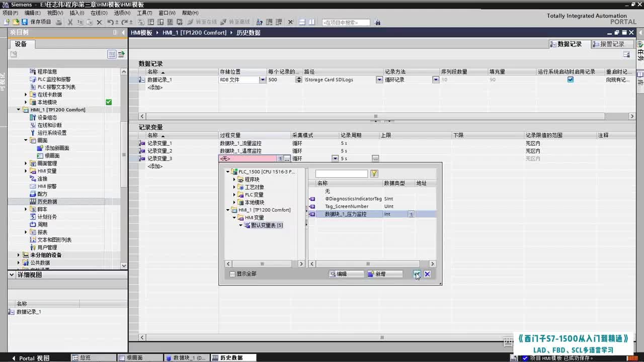Click the stepper for records count 500
This screenshot has height=362, width=644.
coord(299,79)
